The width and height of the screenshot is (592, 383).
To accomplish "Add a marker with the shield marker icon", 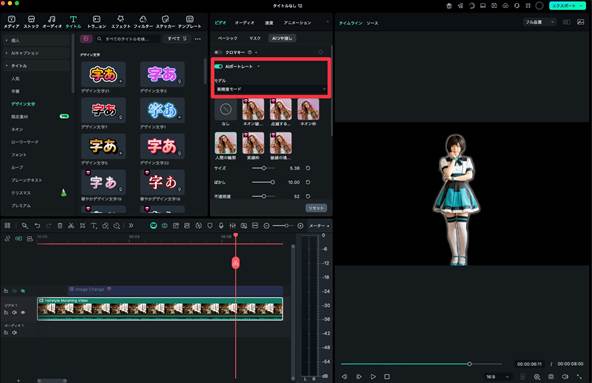I will pyautogui.click(x=210, y=225).
